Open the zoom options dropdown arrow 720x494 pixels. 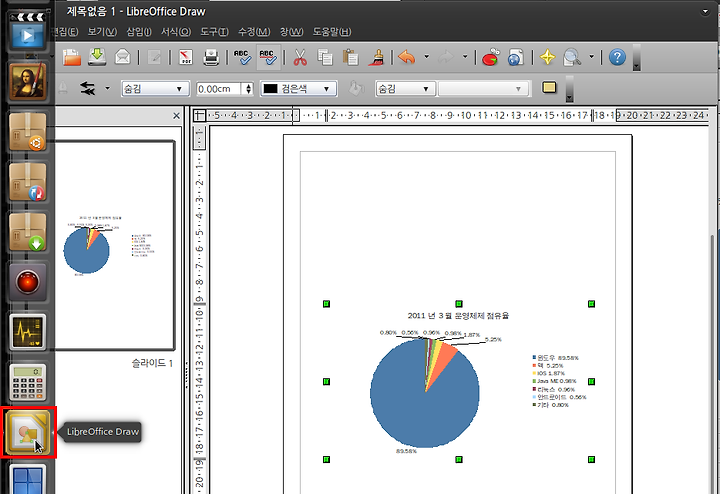tap(591, 57)
